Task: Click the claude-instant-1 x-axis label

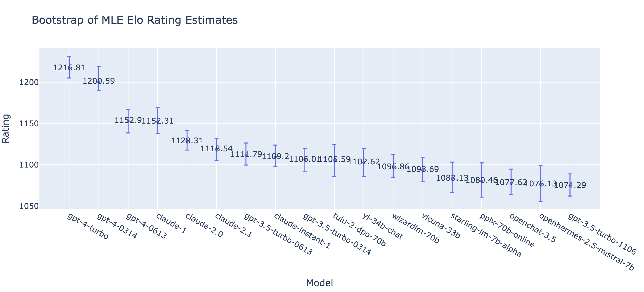Action: point(302,235)
